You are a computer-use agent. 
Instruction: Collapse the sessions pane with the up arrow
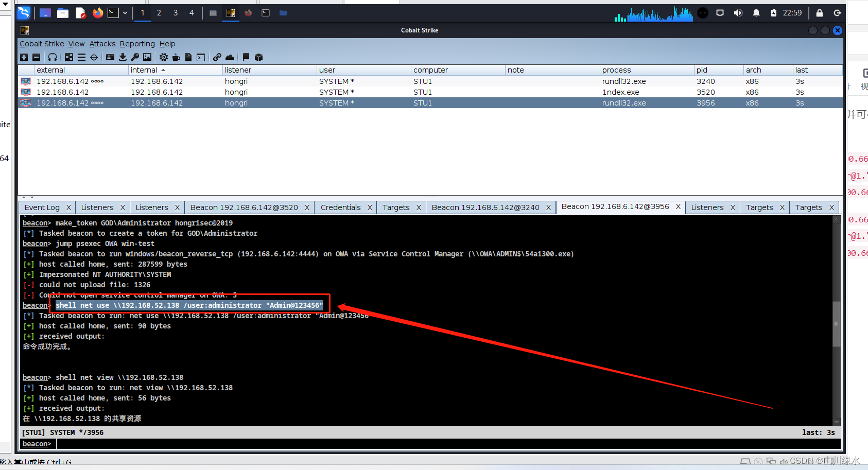coord(24,197)
